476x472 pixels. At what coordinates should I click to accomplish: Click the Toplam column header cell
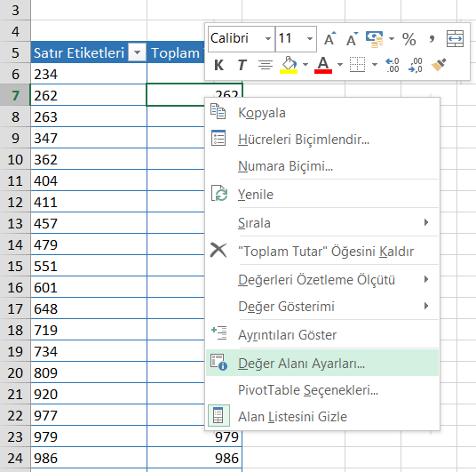[176, 52]
